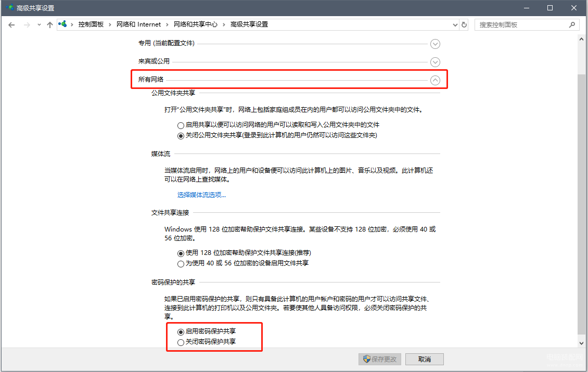Close the 高级共享设置 window
Screen dimensions: 588x372
tap(574, 8)
